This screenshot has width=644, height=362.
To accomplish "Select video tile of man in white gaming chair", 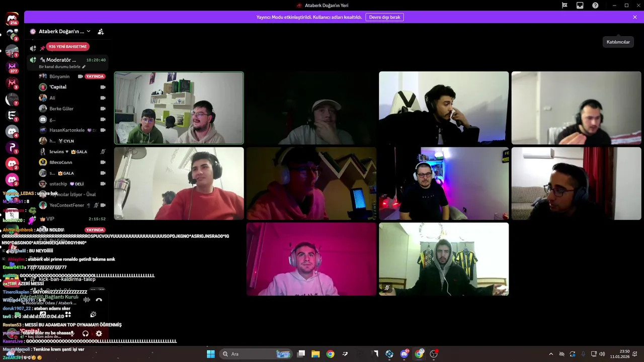I will click(444, 108).
